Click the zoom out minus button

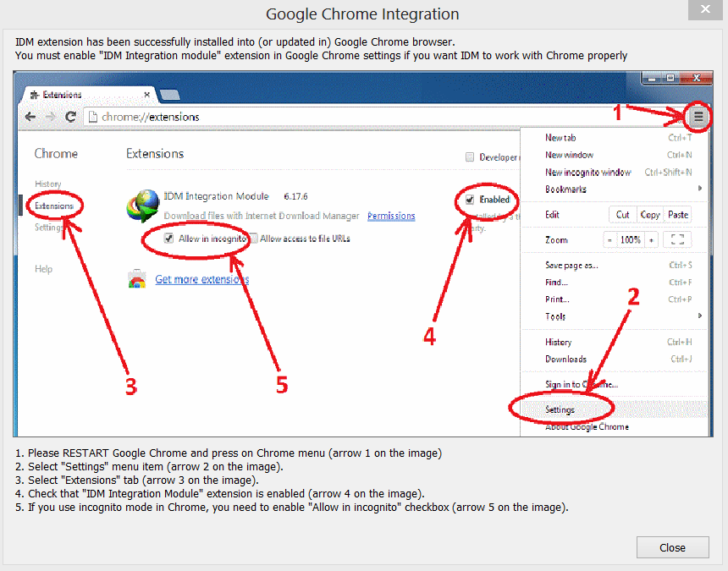pyautogui.click(x=609, y=239)
